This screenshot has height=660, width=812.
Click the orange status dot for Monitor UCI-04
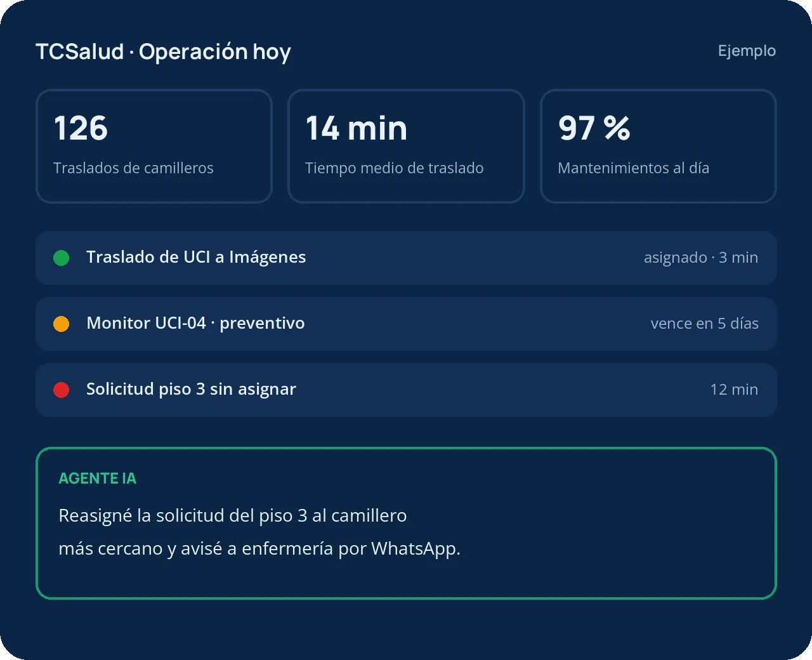pos(62,324)
